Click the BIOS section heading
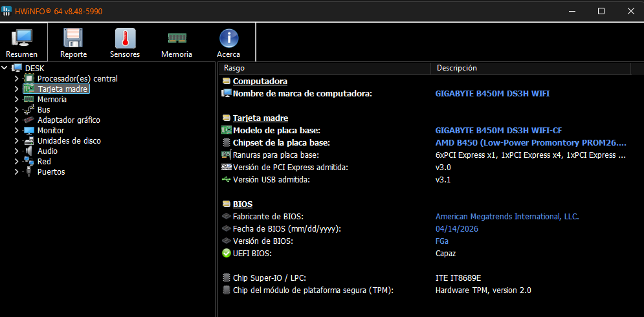644x317 pixels. [243, 204]
